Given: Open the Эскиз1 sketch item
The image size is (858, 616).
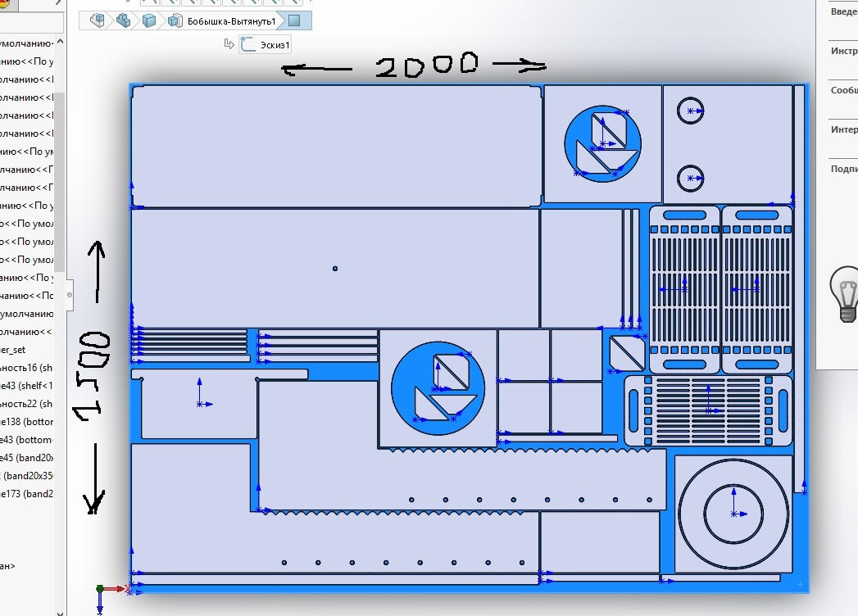Looking at the screenshot, I should (266, 45).
